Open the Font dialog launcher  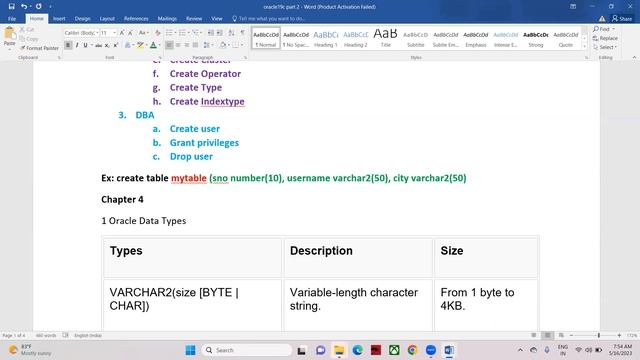click(160, 58)
